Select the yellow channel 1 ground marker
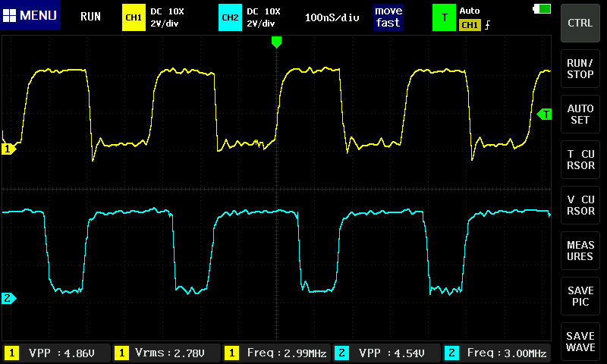The image size is (607, 364). [x=8, y=149]
